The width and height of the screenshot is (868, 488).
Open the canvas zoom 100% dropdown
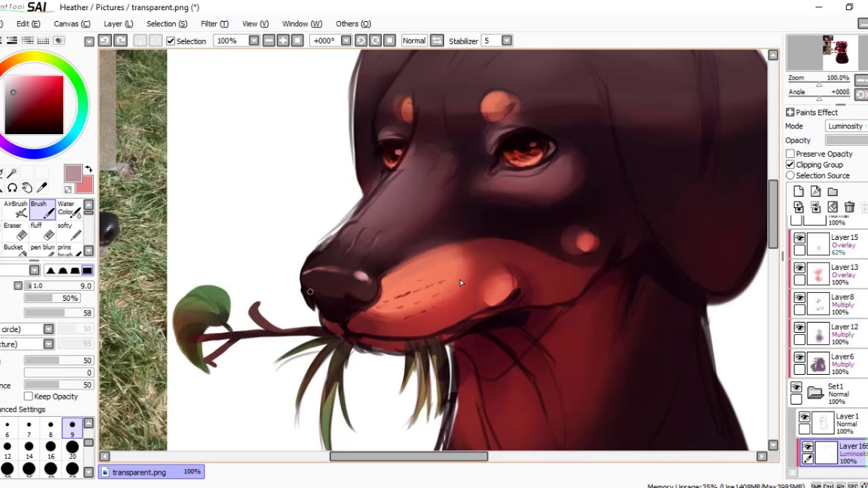coord(254,41)
